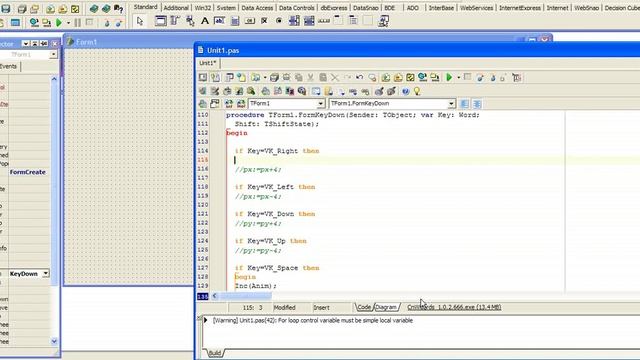Click the 'Inc(Anim);' code line

256,286
